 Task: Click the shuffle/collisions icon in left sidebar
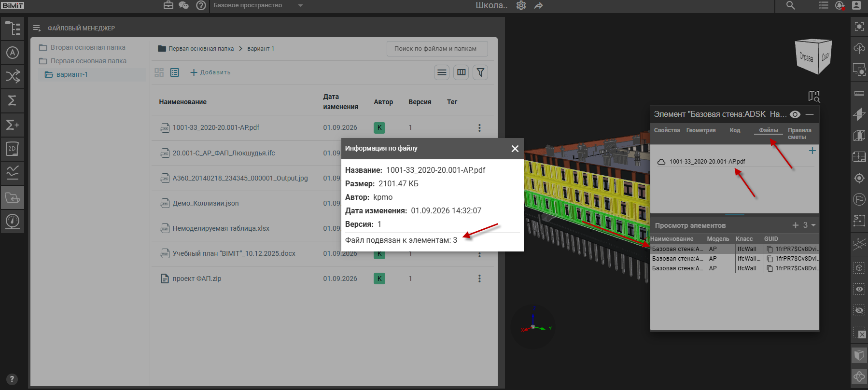tap(13, 76)
